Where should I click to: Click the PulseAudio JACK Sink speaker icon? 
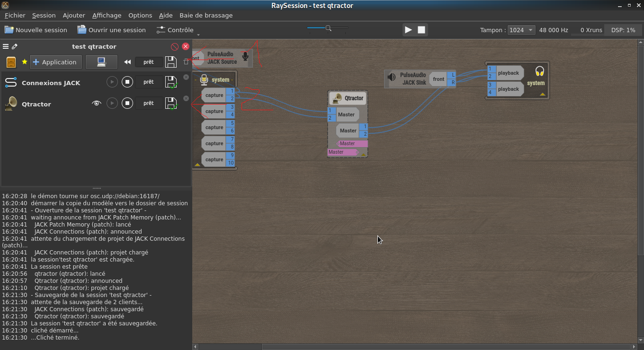pos(392,77)
